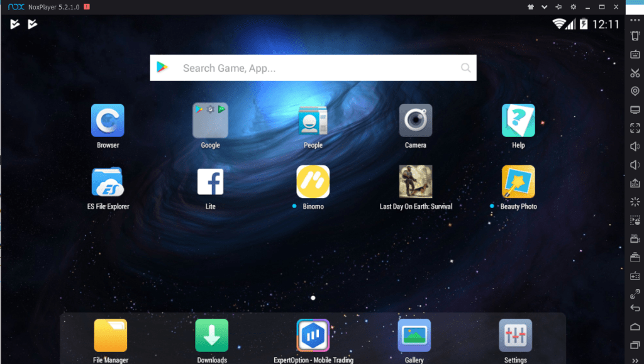Open My Computer shared folder icon
Image resolution: width=644 pixels, height=364 pixels.
click(635, 109)
